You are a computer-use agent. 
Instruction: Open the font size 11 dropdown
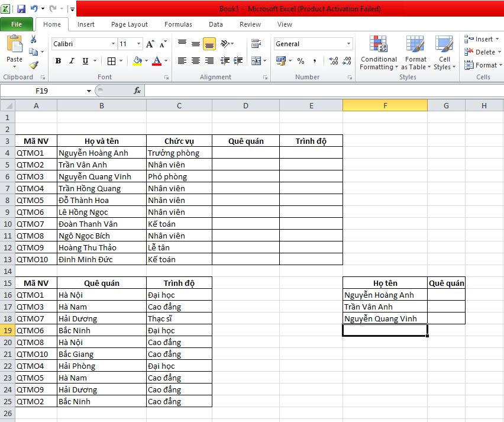[x=138, y=44]
